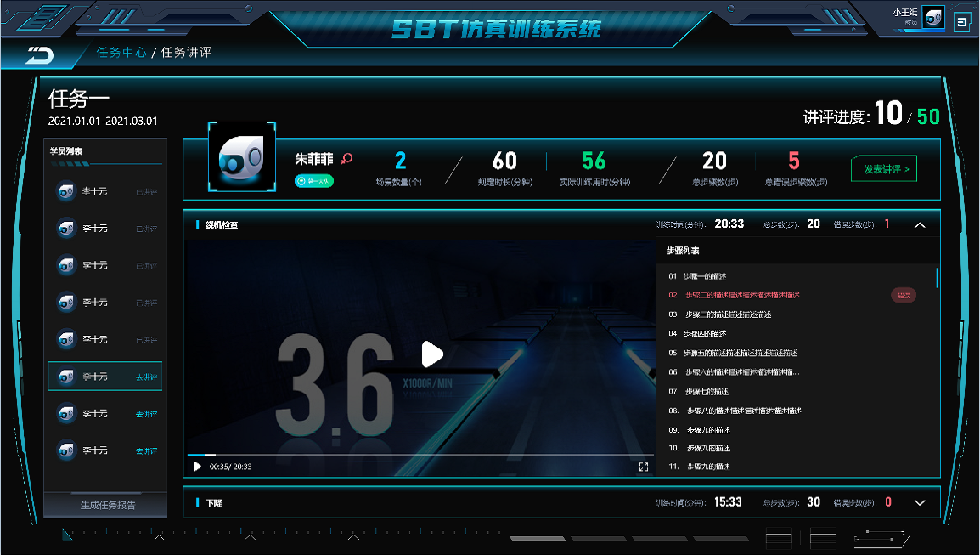Screen dimensions: 980x555
Task: Click 去讲评 on the last student row
Action: point(146,450)
